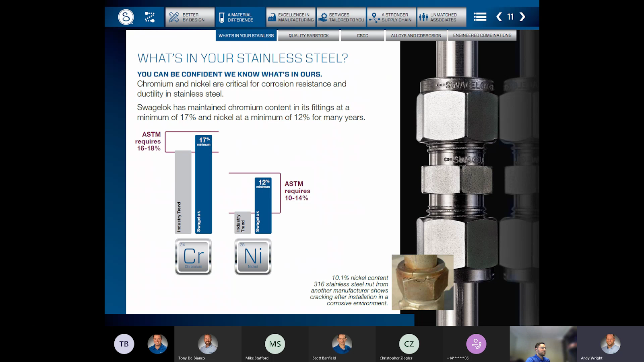Click the 12% minimum Swagelok nickel bar

pos(263,206)
